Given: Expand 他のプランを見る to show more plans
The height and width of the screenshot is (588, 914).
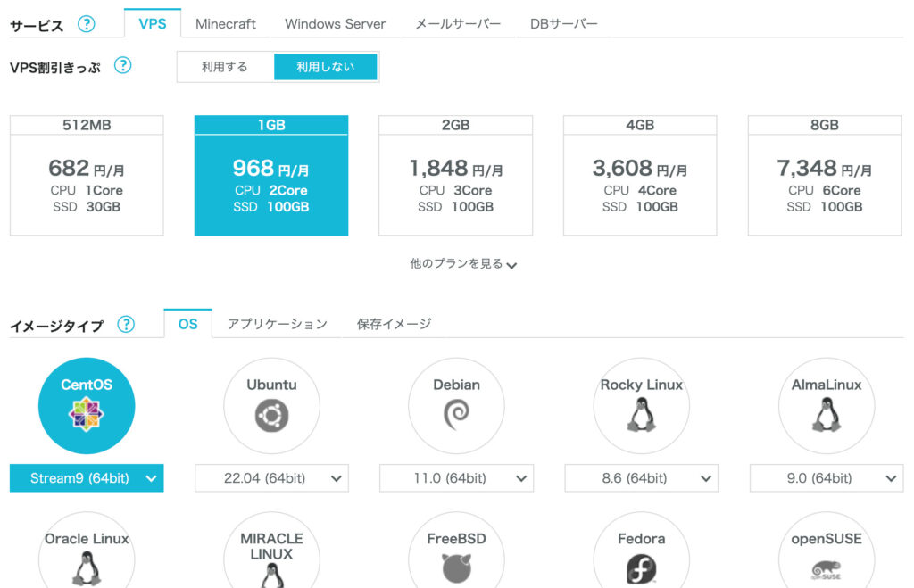Looking at the screenshot, I should (x=463, y=264).
